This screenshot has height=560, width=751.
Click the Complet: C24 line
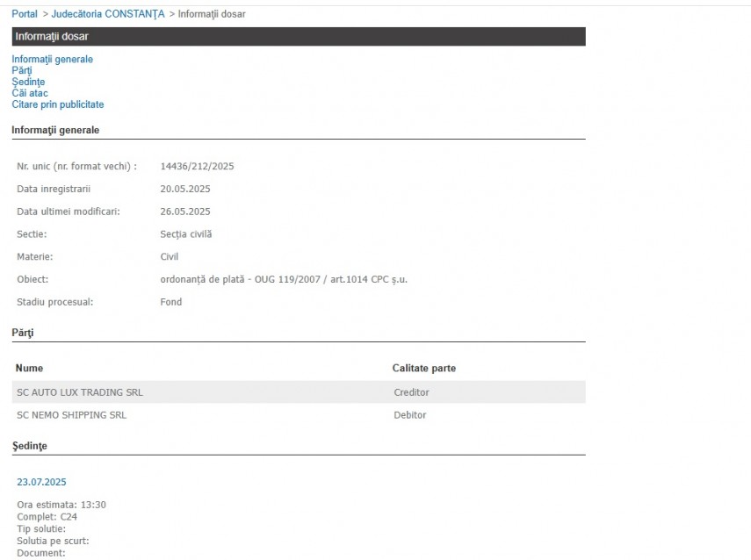(47, 516)
